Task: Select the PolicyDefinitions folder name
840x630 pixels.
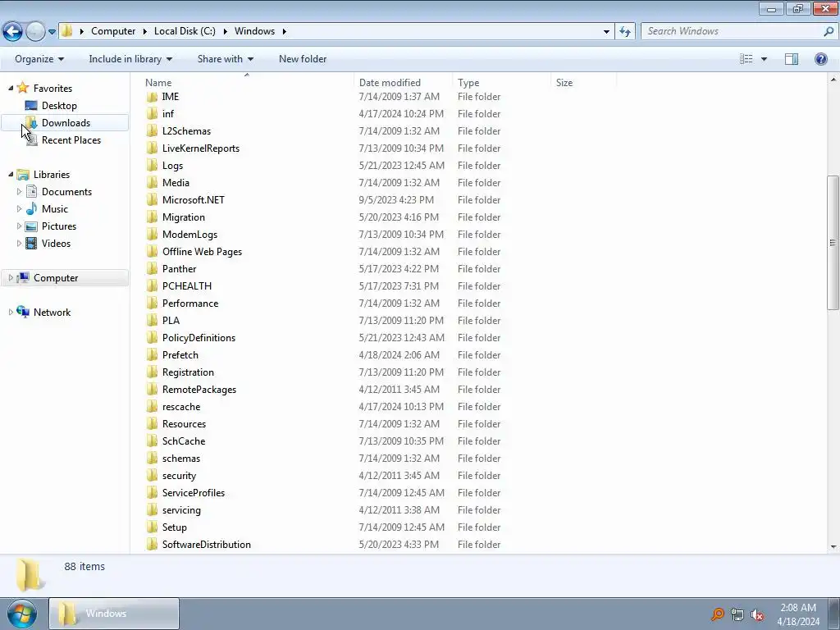Action: tap(199, 337)
